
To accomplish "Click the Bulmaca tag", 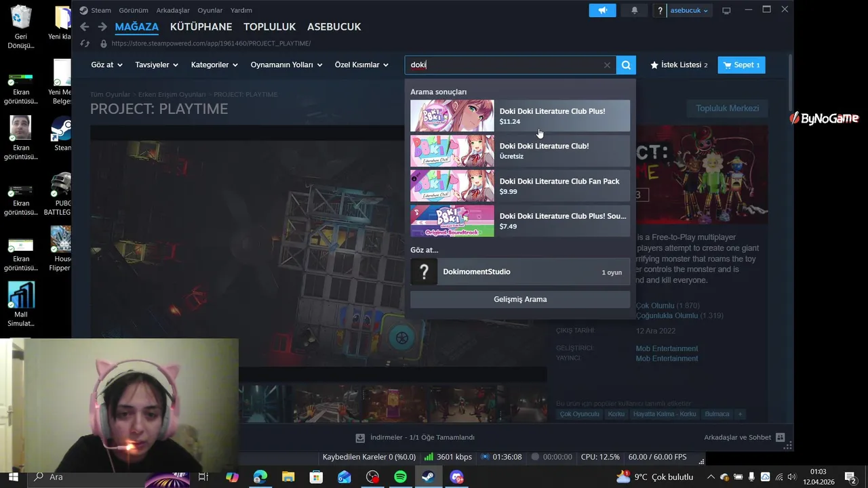I will pyautogui.click(x=717, y=414).
